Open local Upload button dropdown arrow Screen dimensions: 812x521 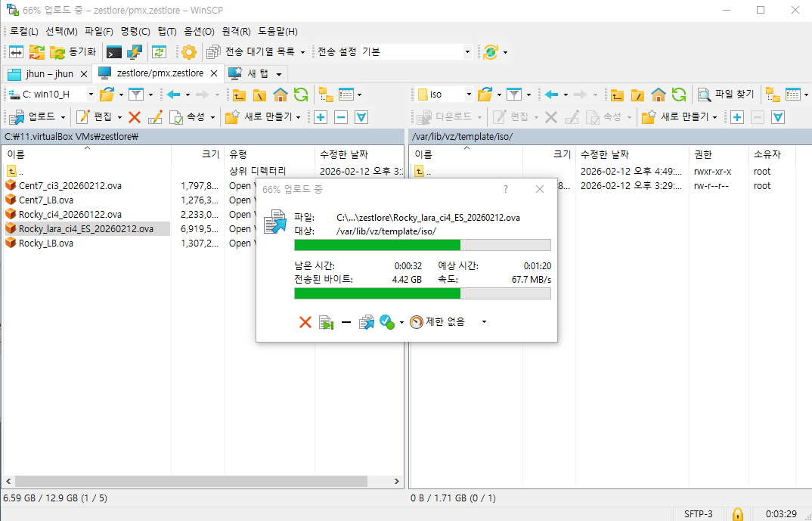(x=64, y=117)
